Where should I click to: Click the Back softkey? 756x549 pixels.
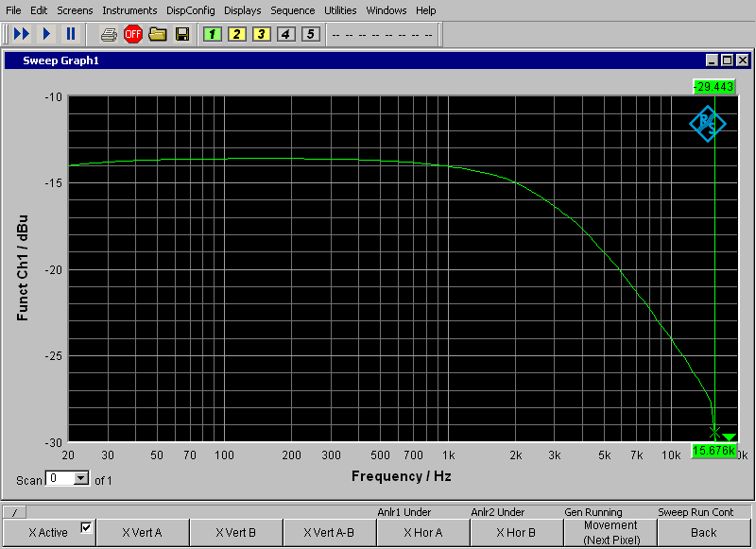click(x=704, y=533)
